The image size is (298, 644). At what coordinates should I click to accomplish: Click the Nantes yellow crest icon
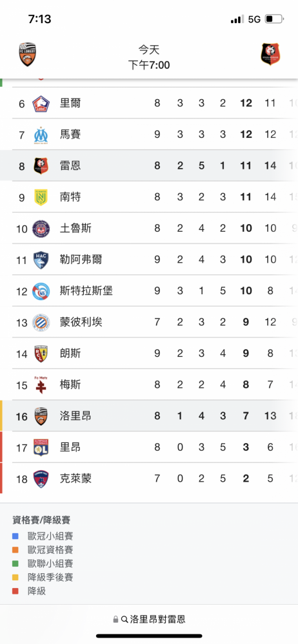(x=41, y=197)
